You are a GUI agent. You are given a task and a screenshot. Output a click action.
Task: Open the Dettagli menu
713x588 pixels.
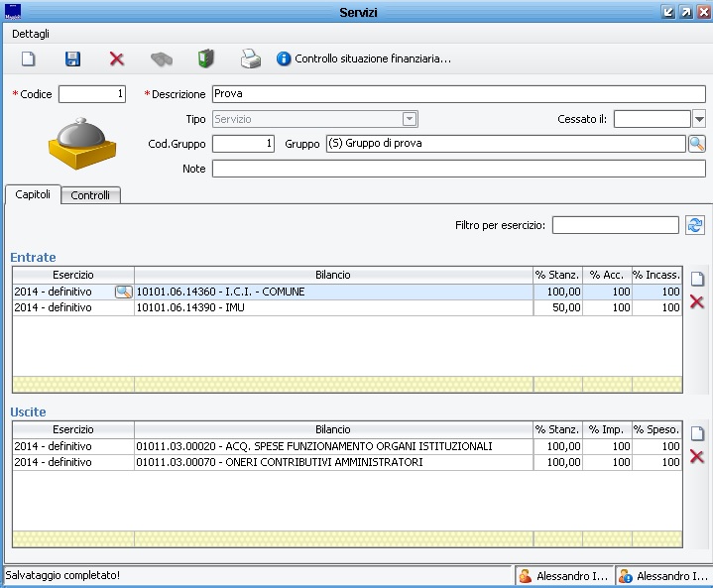coord(30,33)
